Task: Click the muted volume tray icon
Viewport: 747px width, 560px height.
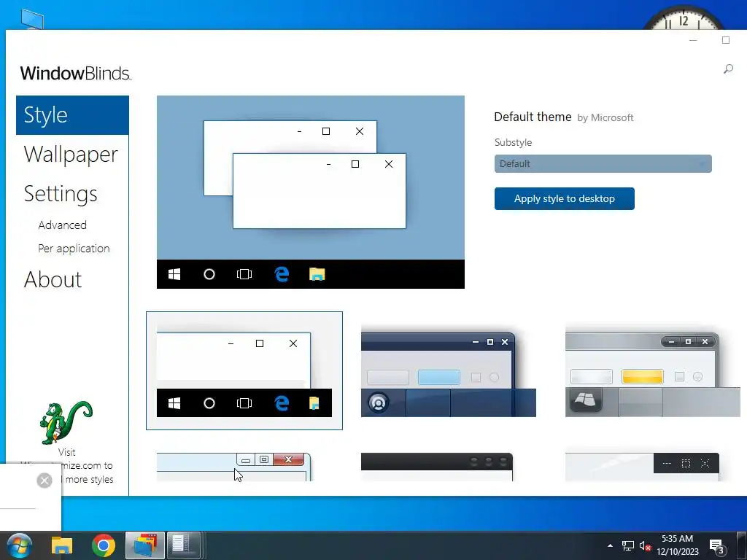Action: pos(645,545)
